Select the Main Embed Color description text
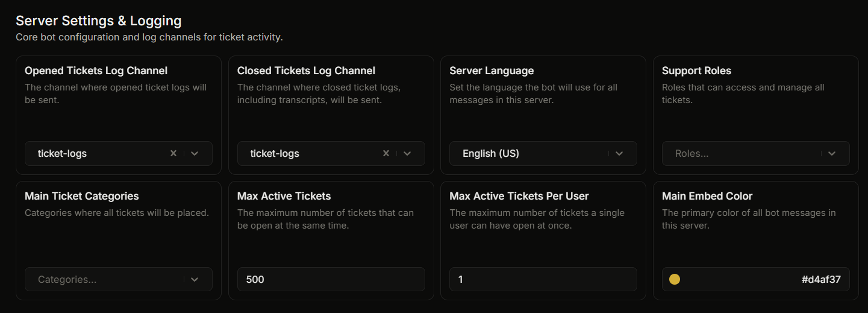Screen dimensions: 868x313 click(749, 219)
